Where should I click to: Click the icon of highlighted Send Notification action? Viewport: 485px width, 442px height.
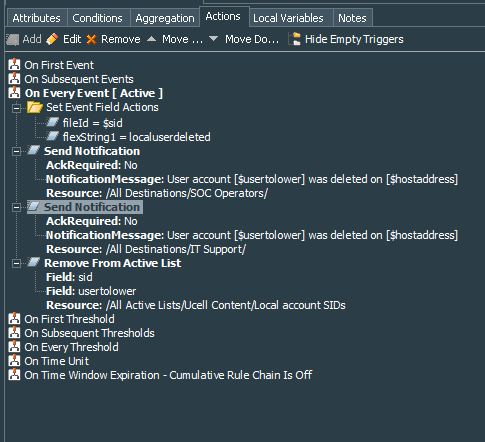click(33, 206)
